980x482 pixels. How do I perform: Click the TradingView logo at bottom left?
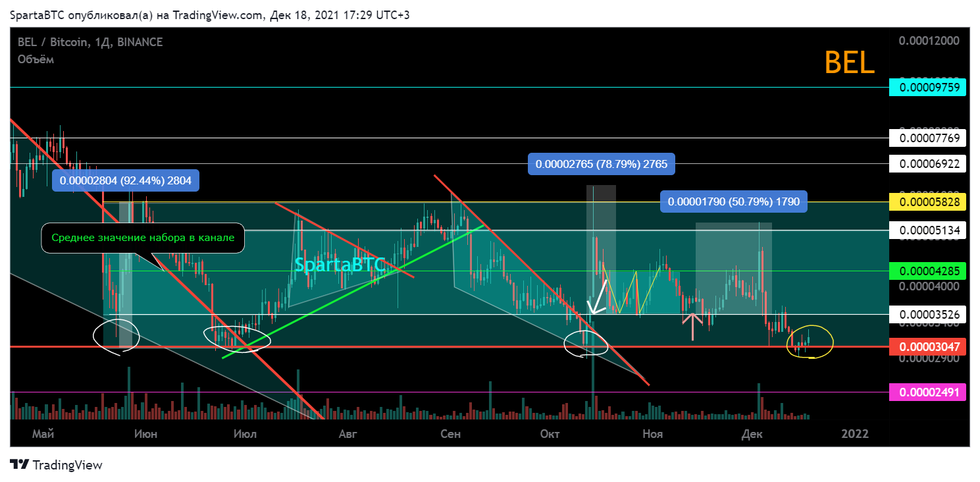coord(57,465)
